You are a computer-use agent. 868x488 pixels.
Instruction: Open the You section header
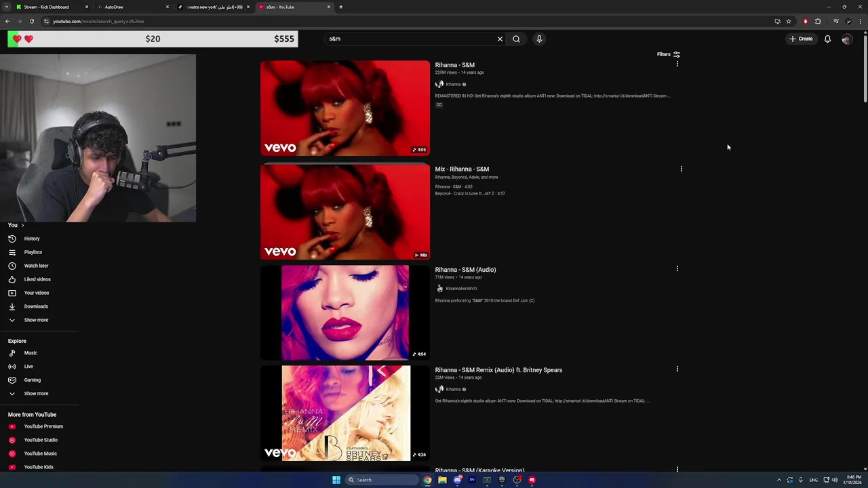[x=16, y=225]
